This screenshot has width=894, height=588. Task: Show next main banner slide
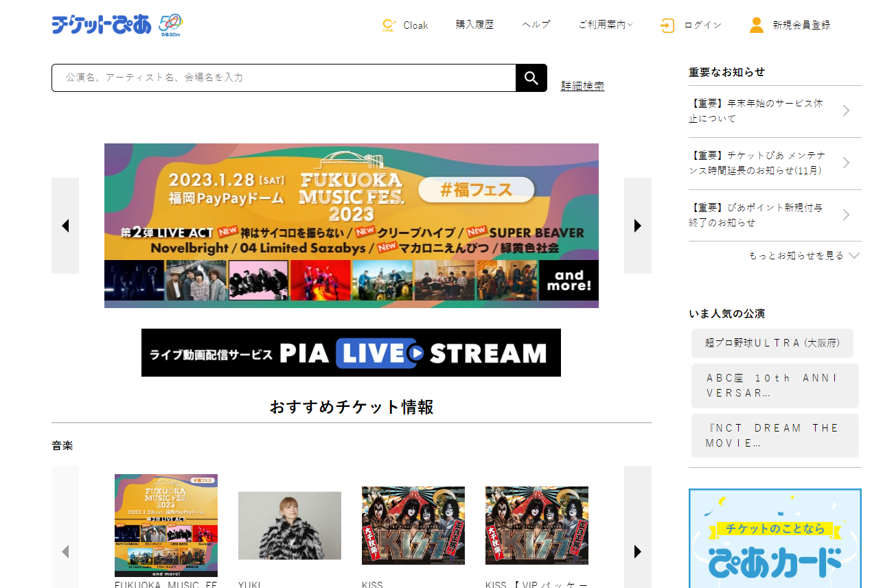638,226
